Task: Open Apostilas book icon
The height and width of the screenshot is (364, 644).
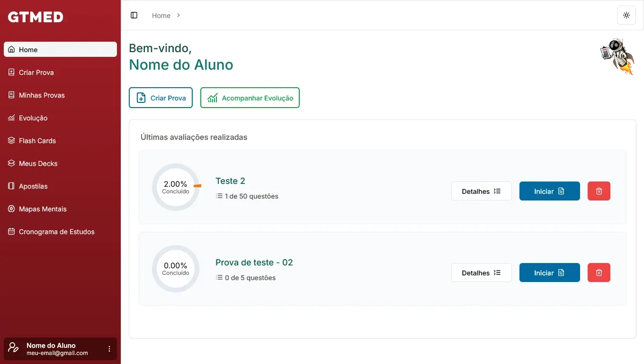Action: pyautogui.click(x=11, y=186)
